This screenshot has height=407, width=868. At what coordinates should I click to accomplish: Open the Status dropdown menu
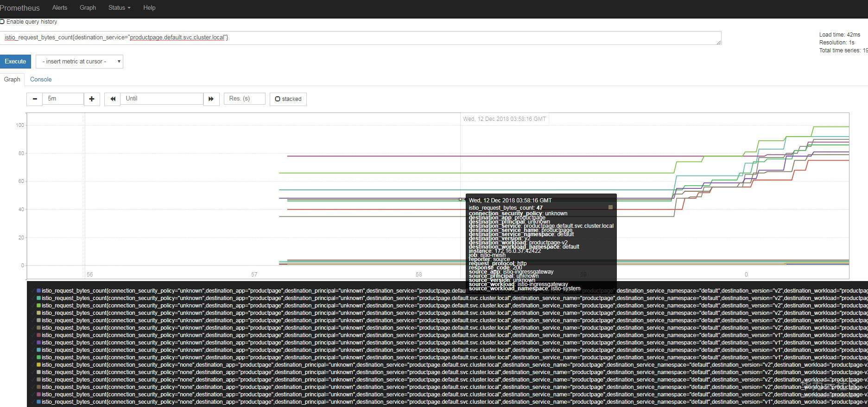click(119, 8)
